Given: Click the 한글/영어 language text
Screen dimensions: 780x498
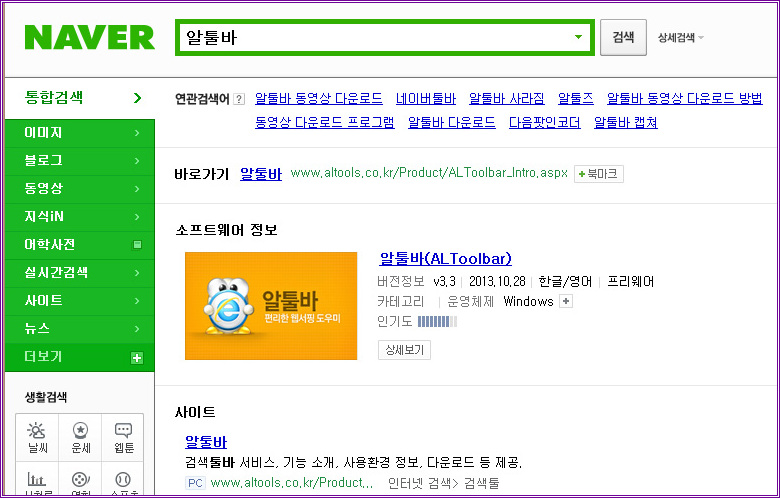Looking at the screenshot, I should click(x=566, y=282).
